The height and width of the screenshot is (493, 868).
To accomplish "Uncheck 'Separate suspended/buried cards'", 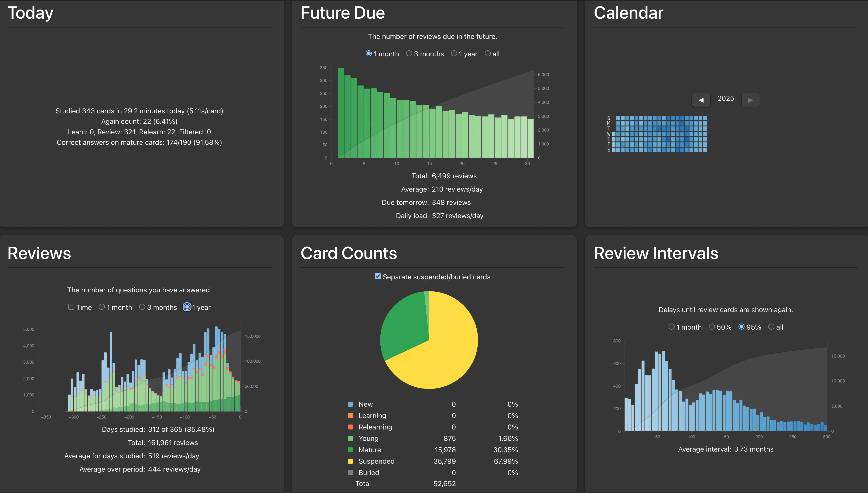I will click(377, 276).
